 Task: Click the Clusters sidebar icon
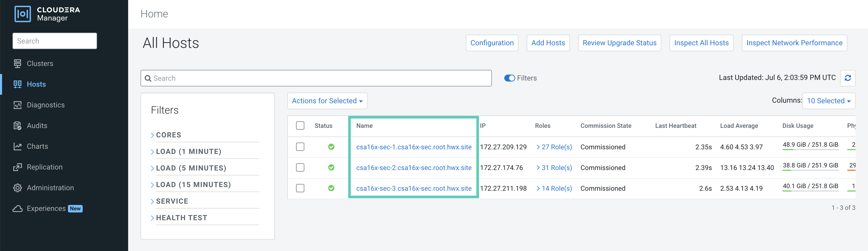(x=18, y=63)
